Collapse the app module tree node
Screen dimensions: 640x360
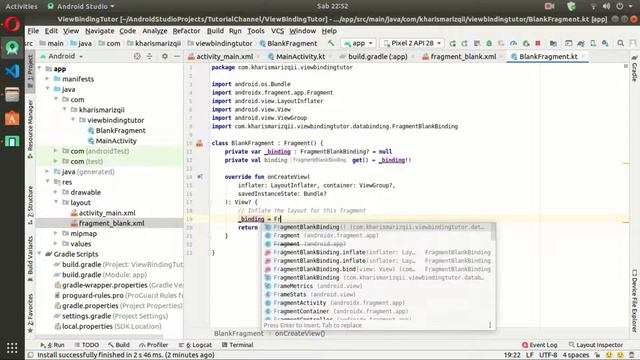click(x=40, y=69)
